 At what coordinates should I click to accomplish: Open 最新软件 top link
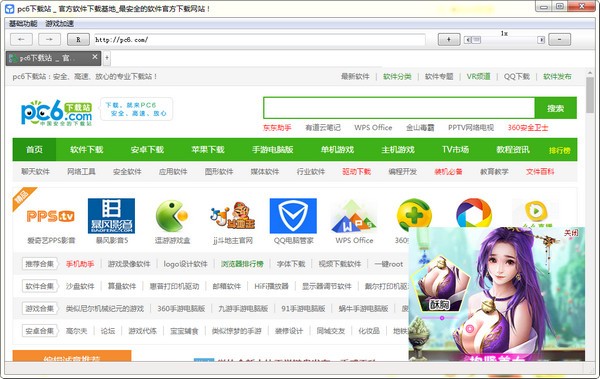tap(355, 77)
